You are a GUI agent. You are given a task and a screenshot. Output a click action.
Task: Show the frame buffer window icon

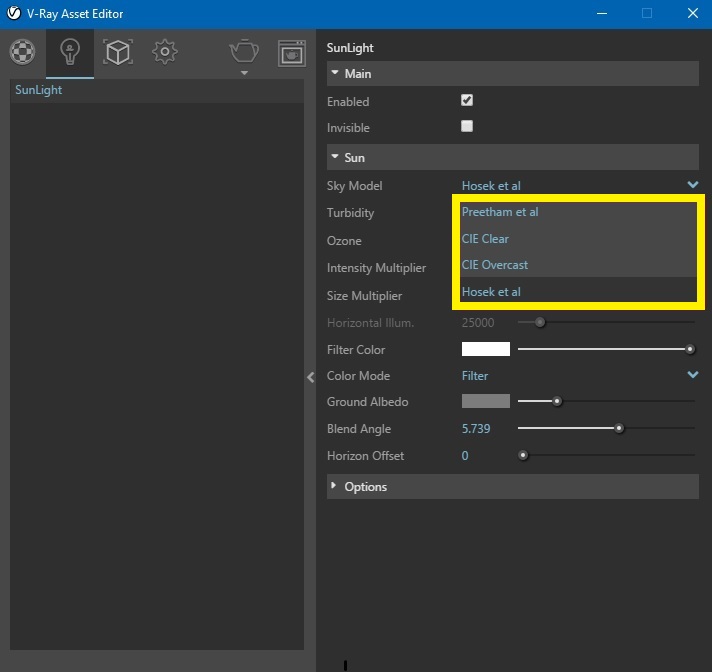pos(292,53)
